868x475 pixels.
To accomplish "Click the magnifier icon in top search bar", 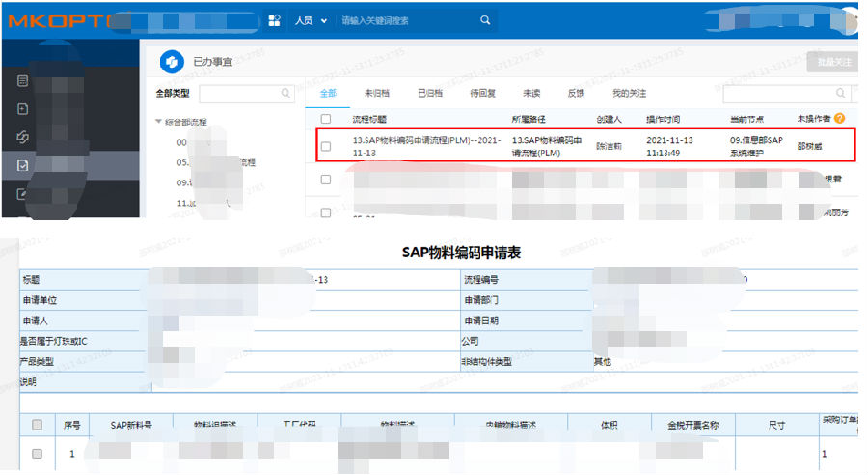I will (485, 20).
